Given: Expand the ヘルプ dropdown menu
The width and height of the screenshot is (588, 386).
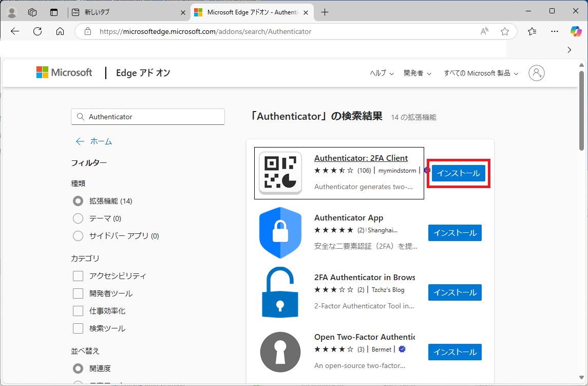Looking at the screenshot, I should point(381,73).
